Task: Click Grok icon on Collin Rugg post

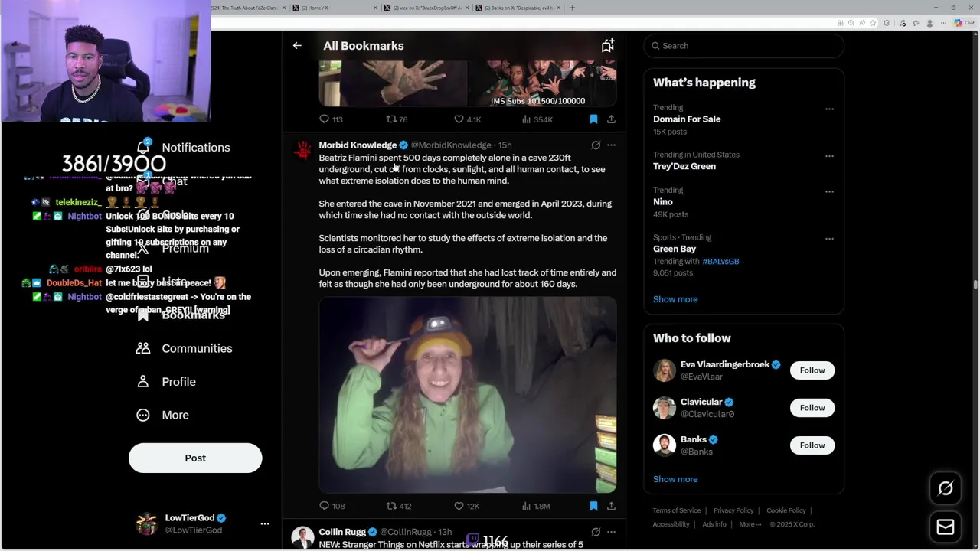Action: (596, 532)
